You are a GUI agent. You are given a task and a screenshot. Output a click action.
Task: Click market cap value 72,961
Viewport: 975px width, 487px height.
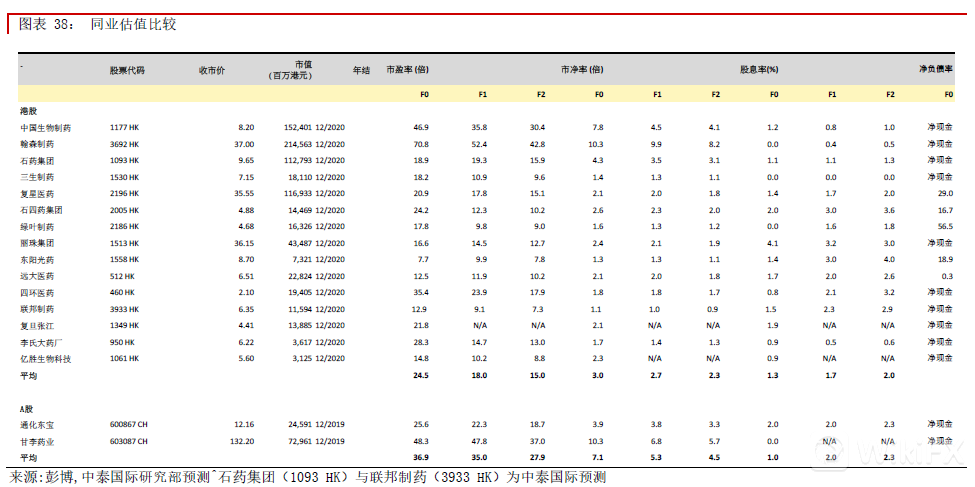pos(300,441)
